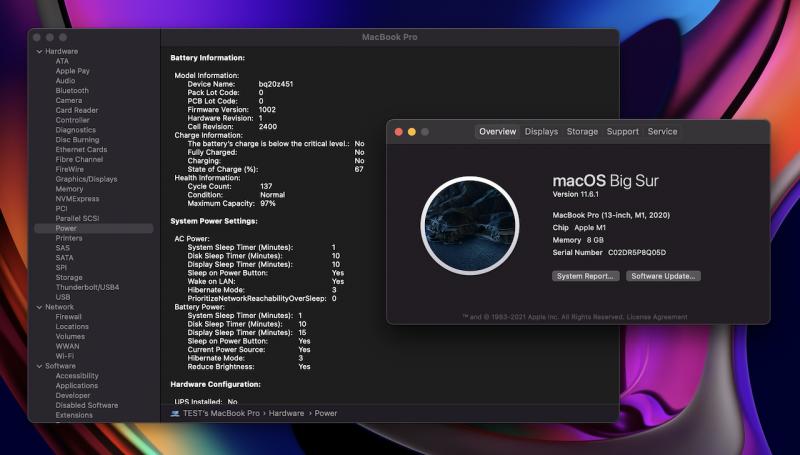Collapse the Network section in sidebar
The width and height of the screenshot is (800, 455).
click(39, 307)
